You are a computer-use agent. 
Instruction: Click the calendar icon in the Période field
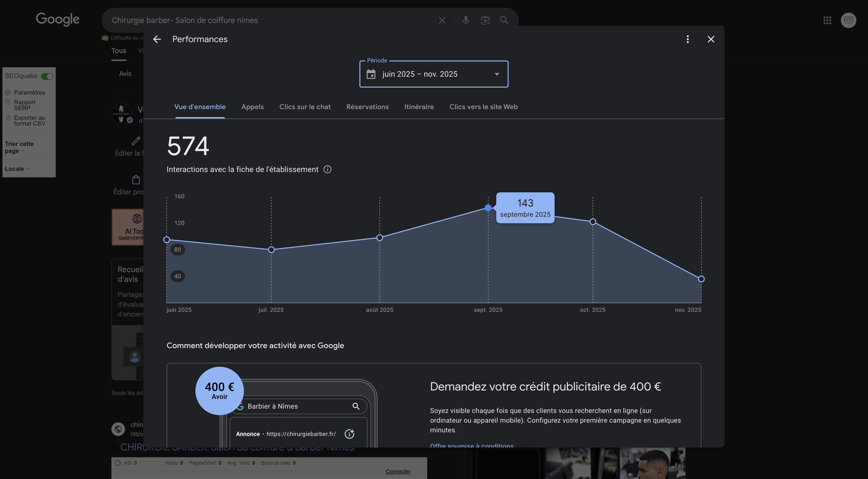tap(371, 74)
